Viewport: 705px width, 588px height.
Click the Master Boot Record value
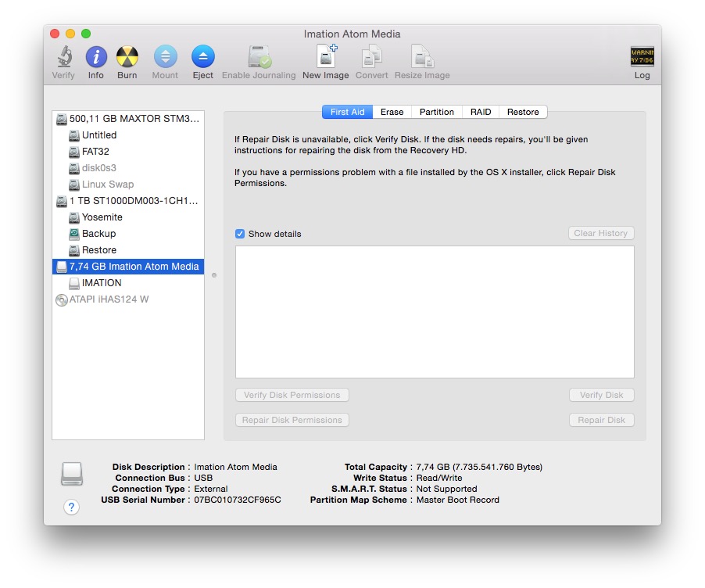click(458, 500)
